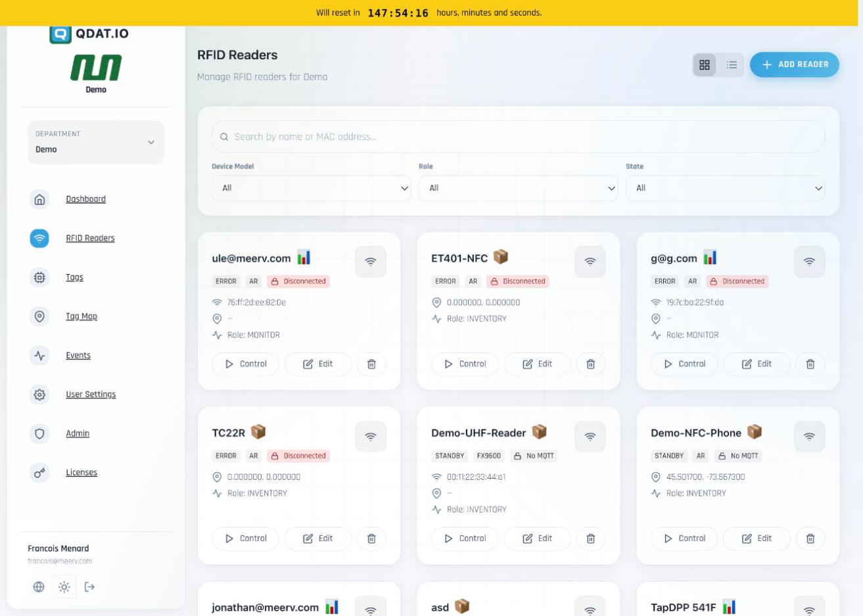Expand the Department Demo selector
Viewport: 863px width, 616px height.
pos(96,142)
